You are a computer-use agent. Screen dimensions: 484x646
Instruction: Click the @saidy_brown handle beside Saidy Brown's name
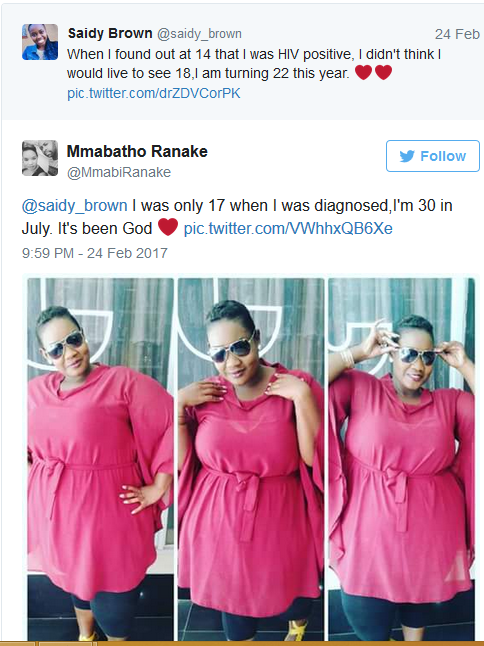(199, 34)
